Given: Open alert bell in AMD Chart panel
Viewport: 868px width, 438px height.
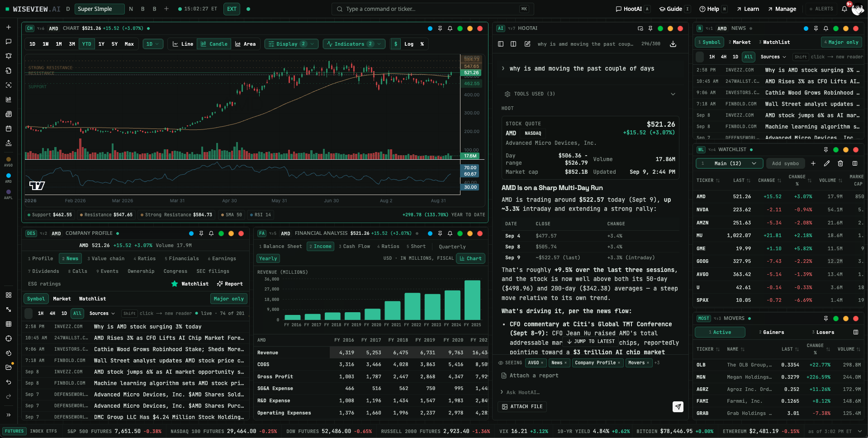Looking at the screenshot, I should pyautogui.click(x=450, y=29).
